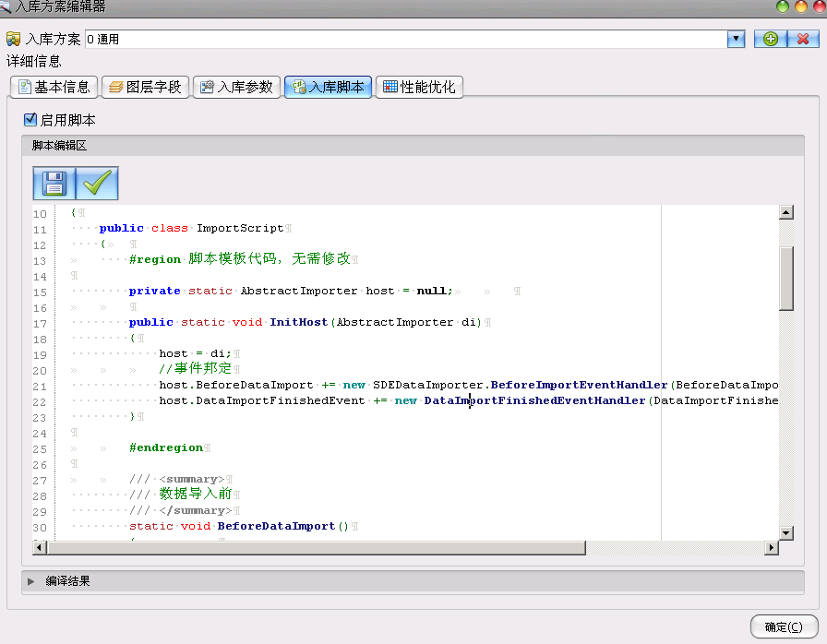This screenshot has width=827, height=644.
Task: Click the '#endregion' text on line 25
Action: (x=166, y=447)
